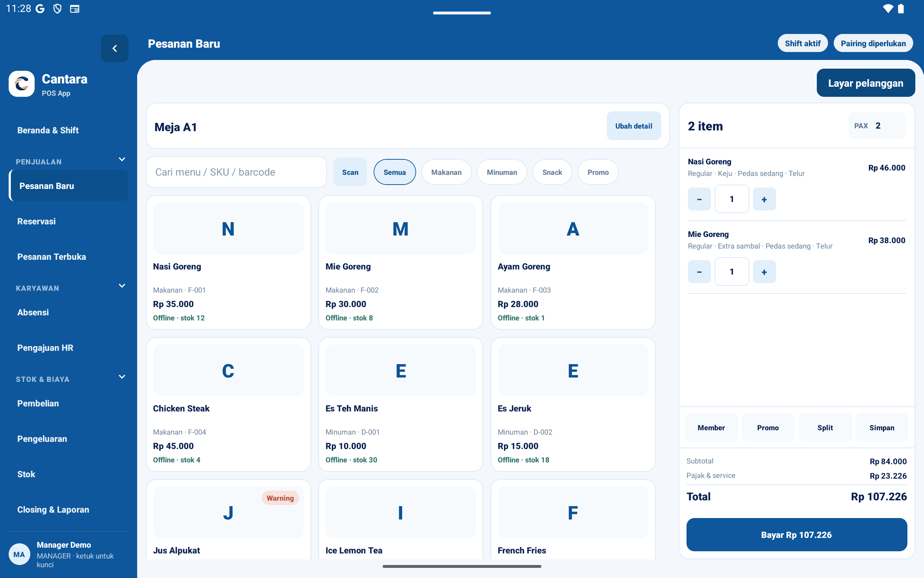Tap the Google icon in the status bar
The height and width of the screenshot is (578, 924).
point(40,9)
